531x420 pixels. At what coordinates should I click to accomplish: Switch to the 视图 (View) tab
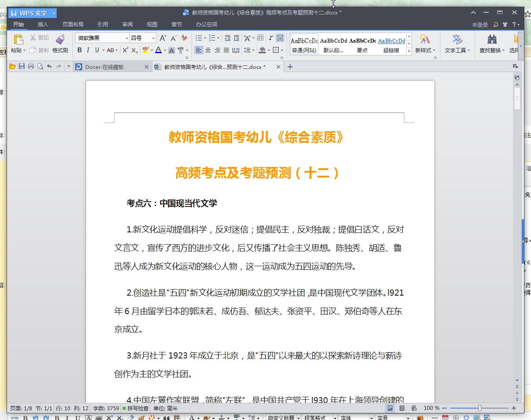click(152, 25)
